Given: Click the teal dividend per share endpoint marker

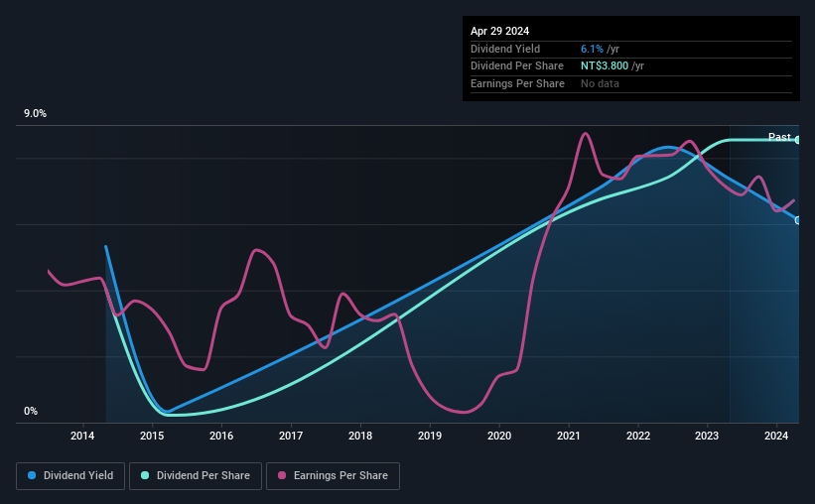Looking at the screenshot, I should (x=798, y=140).
